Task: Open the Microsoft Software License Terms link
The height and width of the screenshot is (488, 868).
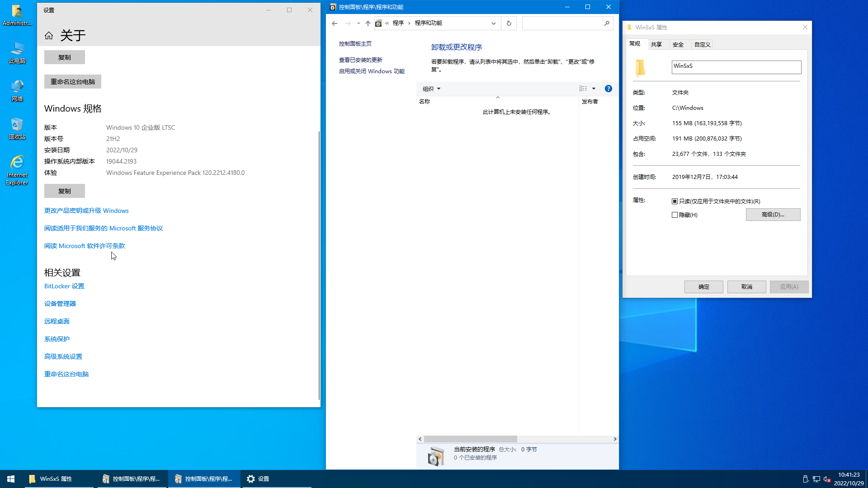Action: pyautogui.click(x=85, y=246)
